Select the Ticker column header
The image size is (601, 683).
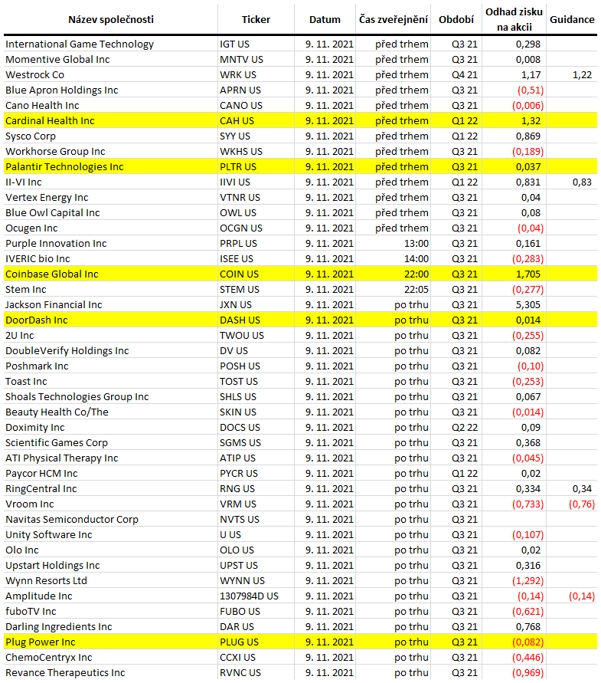[256, 20]
